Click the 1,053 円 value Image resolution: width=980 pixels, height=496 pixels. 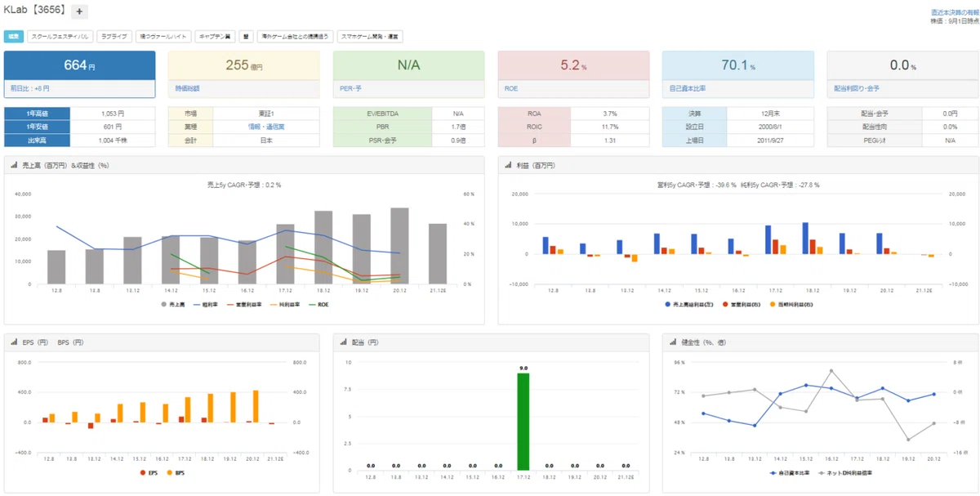pos(112,114)
